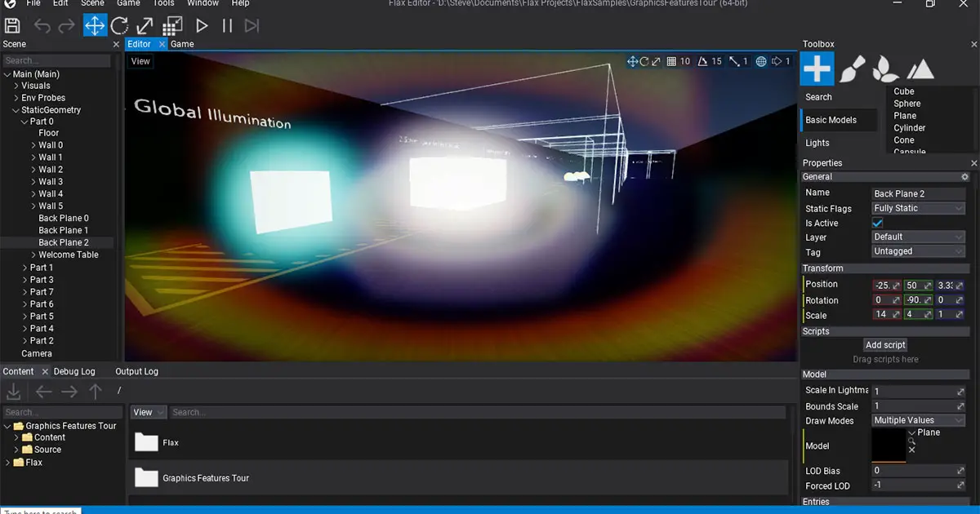Toggle scale snapping in viewport
Viewport: 980px width, 514px height.
click(x=734, y=61)
